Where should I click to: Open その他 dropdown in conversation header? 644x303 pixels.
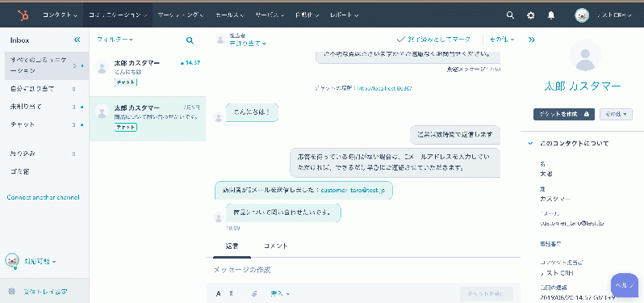(502, 40)
